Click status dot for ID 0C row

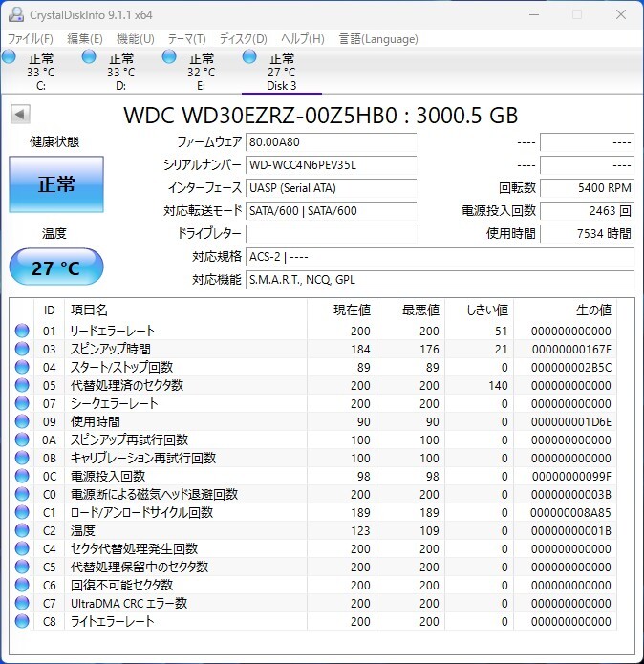click(x=22, y=477)
